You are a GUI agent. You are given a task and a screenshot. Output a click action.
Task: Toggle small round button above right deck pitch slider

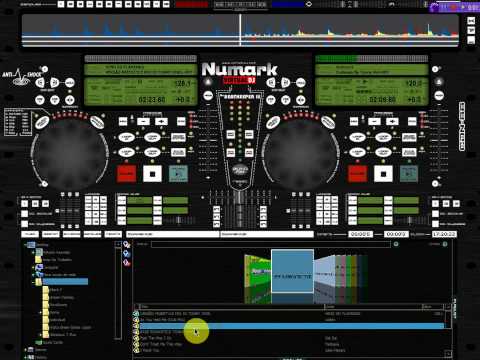pos(435,69)
